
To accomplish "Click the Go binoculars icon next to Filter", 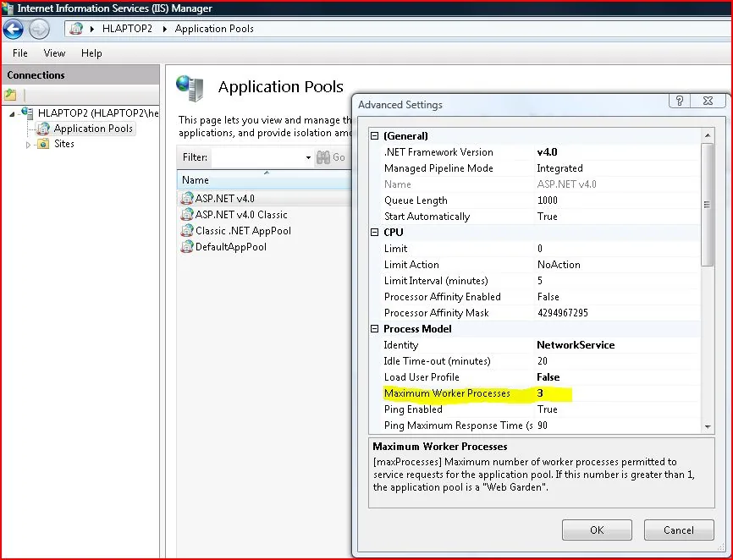I will click(x=323, y=157).
